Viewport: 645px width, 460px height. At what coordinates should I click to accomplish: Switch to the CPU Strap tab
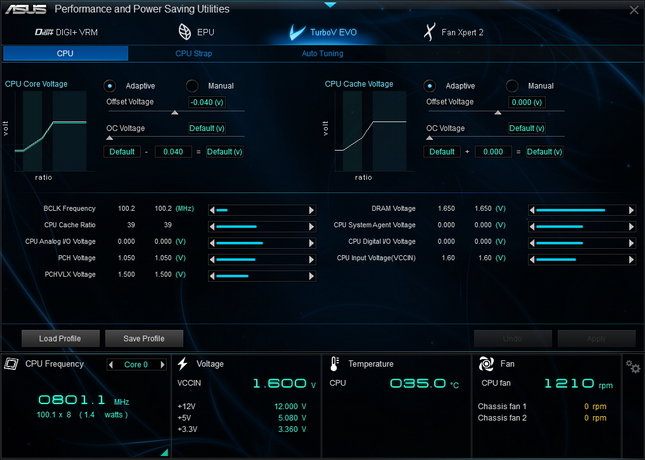(194, 53)
